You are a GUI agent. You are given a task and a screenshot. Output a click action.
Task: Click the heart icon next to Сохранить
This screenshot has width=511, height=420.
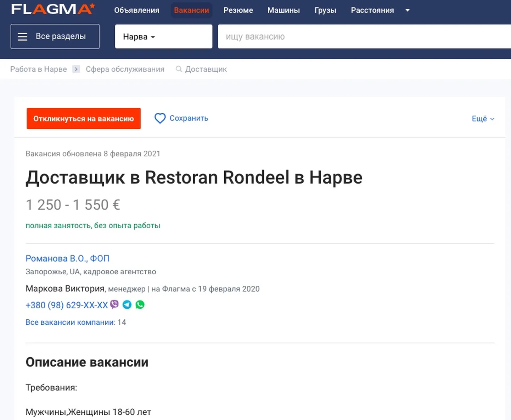[x=160, y=118]
